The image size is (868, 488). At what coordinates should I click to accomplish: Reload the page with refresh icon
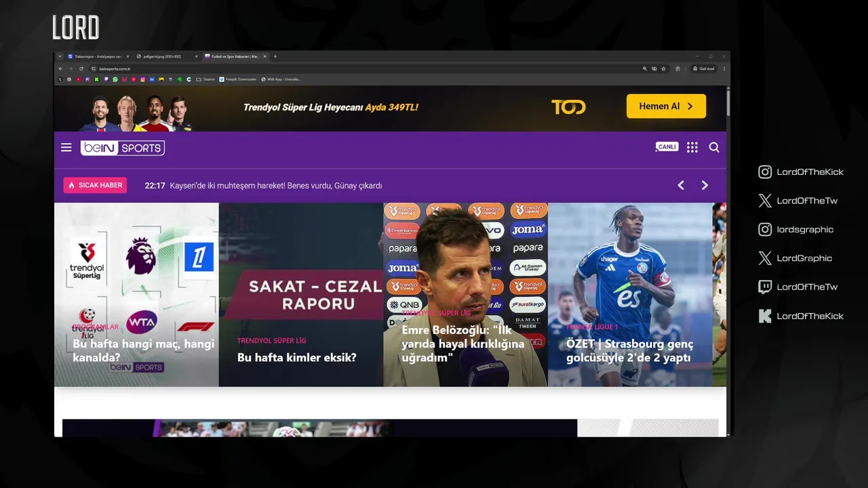click(81, 68)
